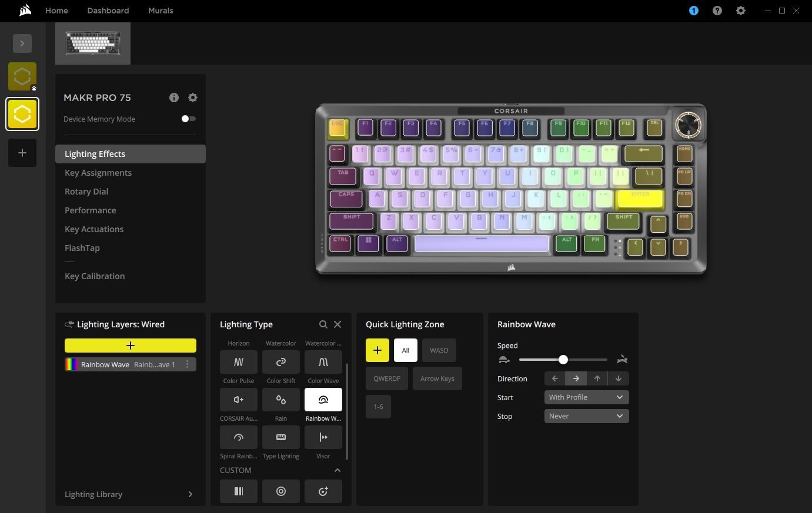
Task: Show MAKR PRO 75 device info icon
Action: pos(174,98)
